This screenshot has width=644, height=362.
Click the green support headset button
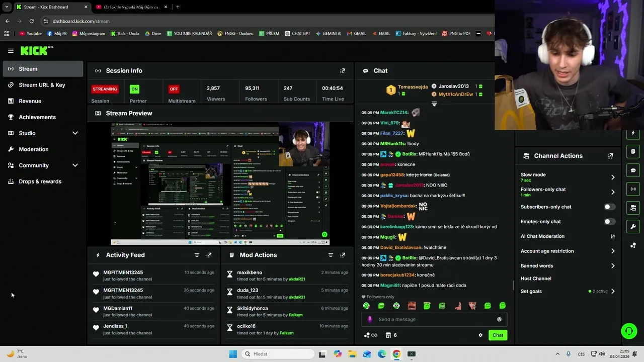click(629, 331)
